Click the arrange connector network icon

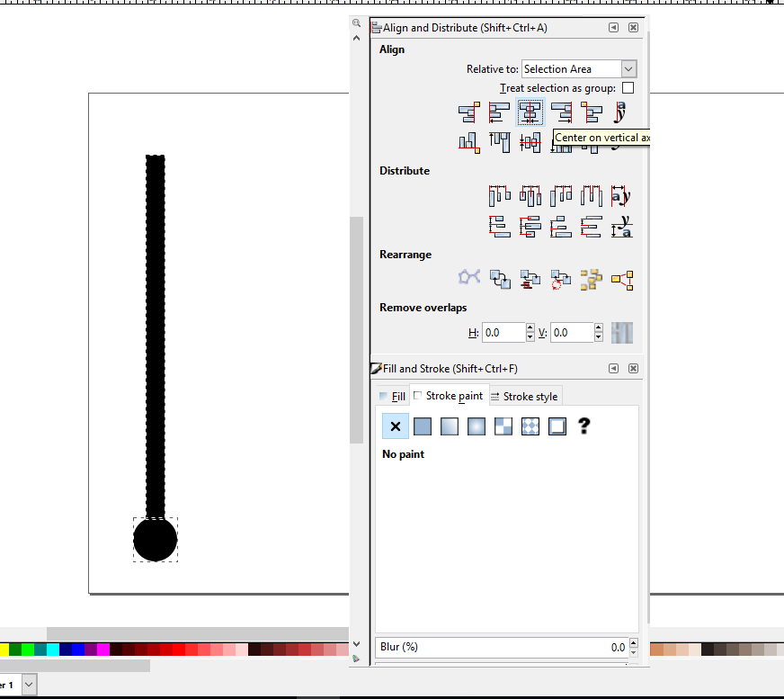469,279
